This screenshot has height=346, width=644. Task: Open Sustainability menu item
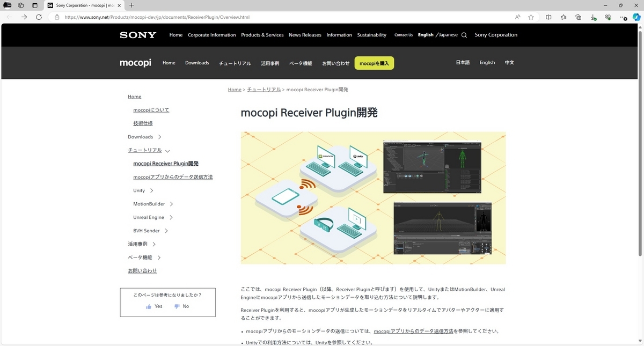[372, 35]
